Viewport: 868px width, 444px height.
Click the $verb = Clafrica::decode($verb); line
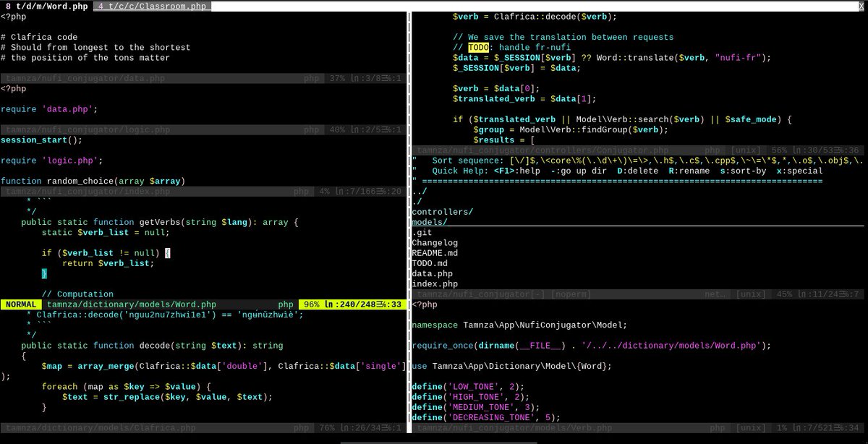click(x=535, y=17)
